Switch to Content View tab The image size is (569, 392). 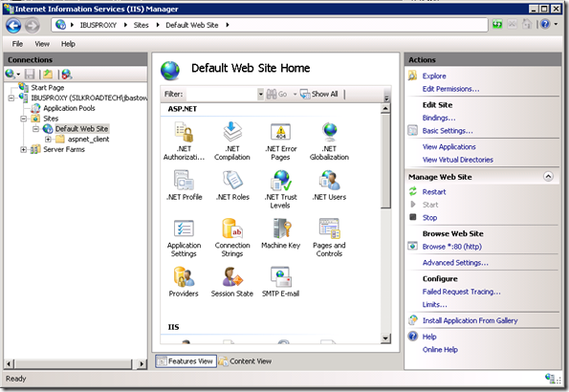(246, 361)
